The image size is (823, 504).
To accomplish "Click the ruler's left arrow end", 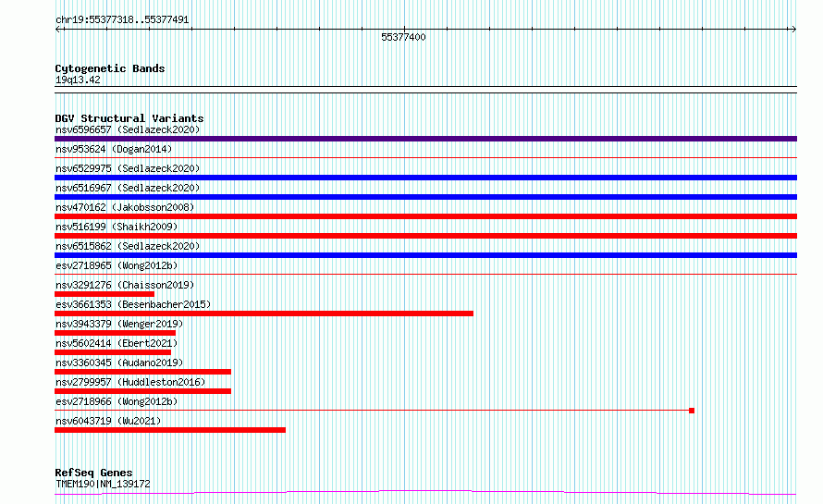I will pos(59,30).
